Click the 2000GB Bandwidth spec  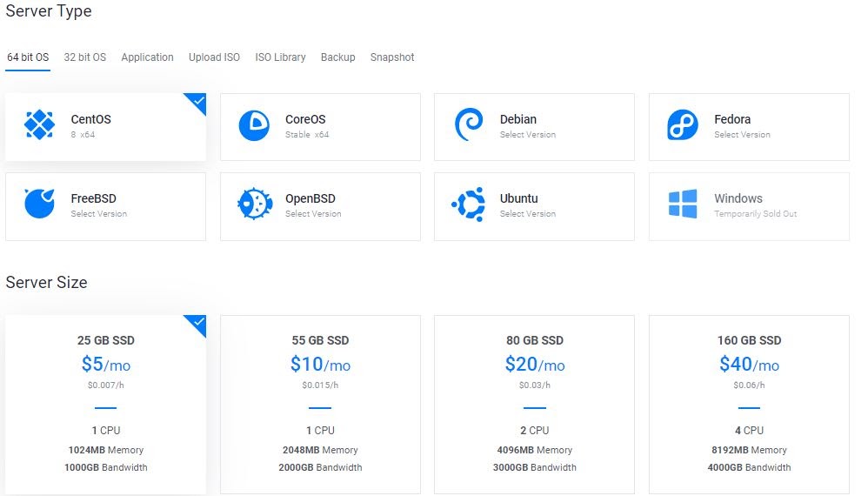coord(320,467)
